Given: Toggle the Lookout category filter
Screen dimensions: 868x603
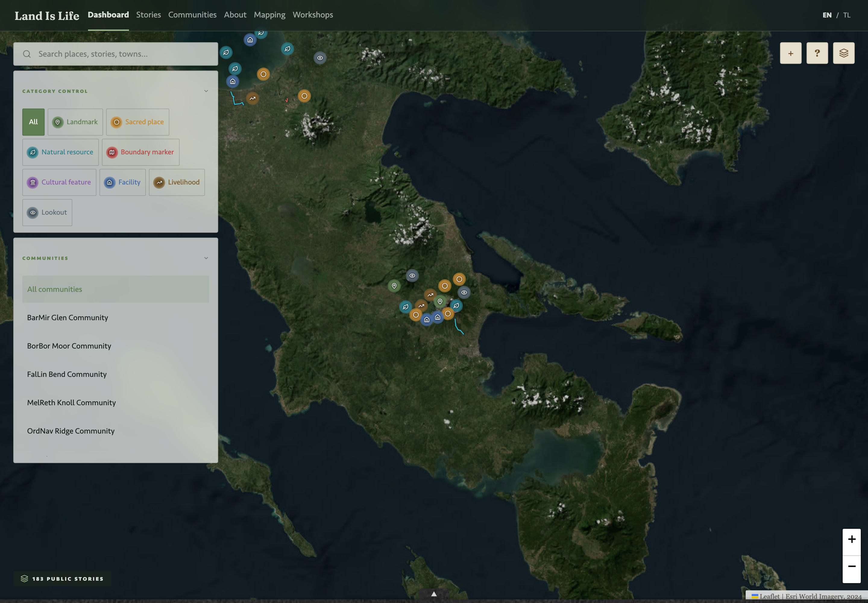Looking at the screenshot, I should (47, 213).
